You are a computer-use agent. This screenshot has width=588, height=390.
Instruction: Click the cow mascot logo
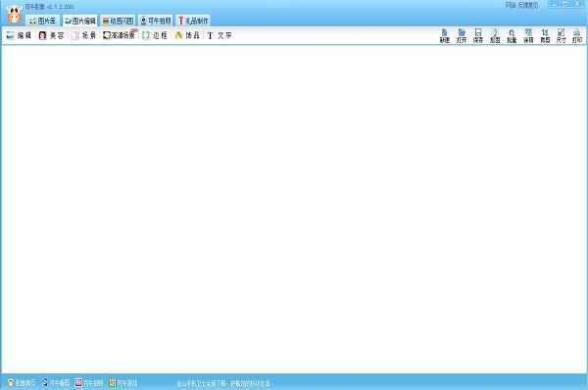point(15,15)
